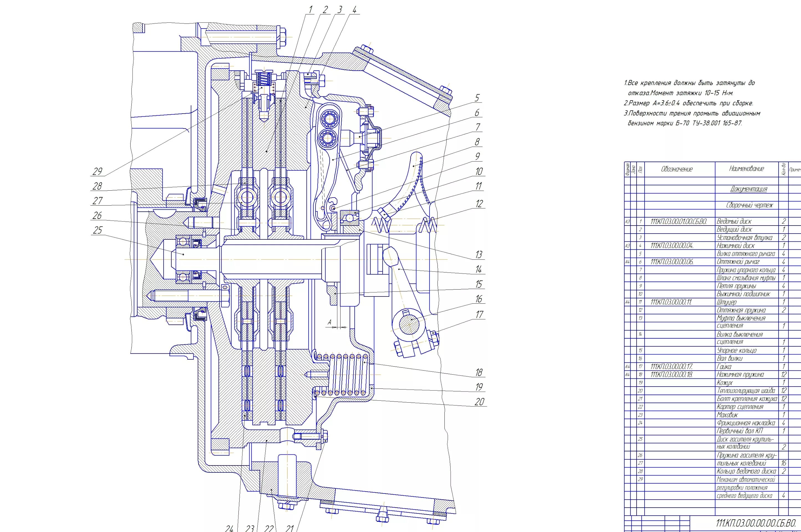Select the 'Картер сцепления' name cell
801x532 pixels.
[x=740, y=407]
